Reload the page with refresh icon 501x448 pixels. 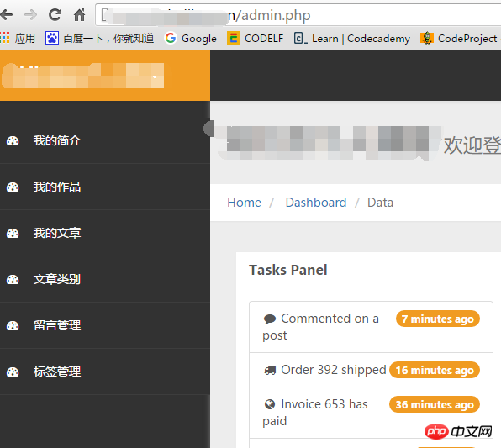tap(55, 14)
